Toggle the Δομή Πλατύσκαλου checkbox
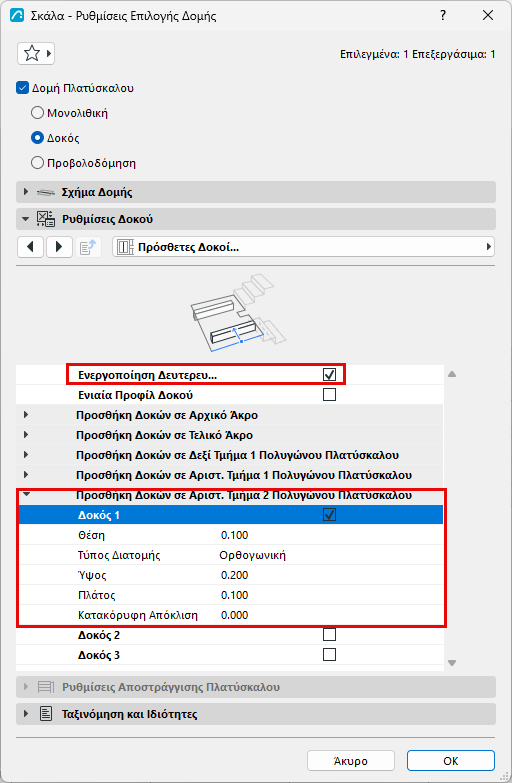 (22, 88)
